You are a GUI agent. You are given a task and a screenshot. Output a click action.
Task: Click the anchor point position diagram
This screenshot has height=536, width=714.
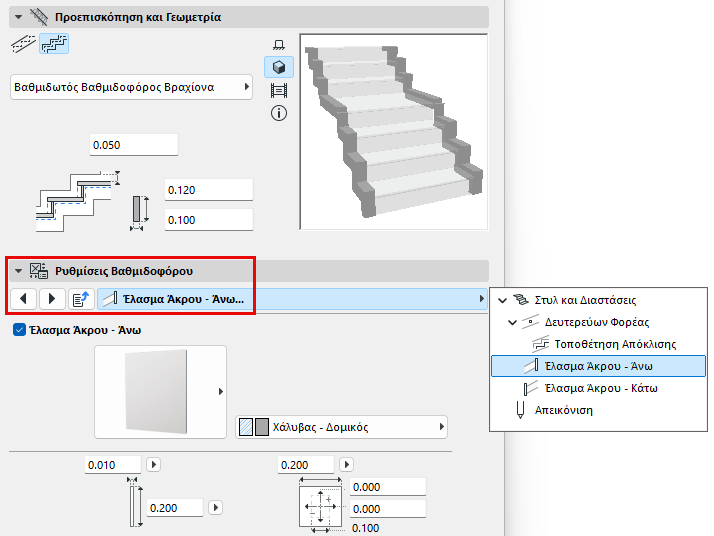[321, 506]
